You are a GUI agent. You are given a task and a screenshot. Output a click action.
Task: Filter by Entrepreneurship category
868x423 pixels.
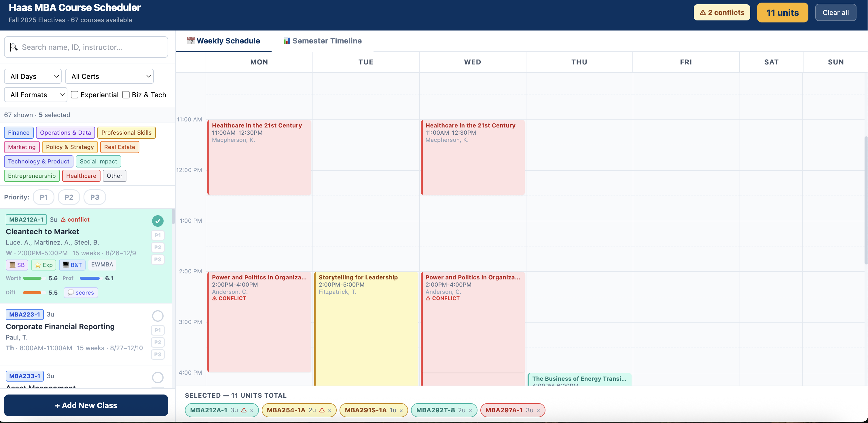pyautogui.click(x=32, y=176)
